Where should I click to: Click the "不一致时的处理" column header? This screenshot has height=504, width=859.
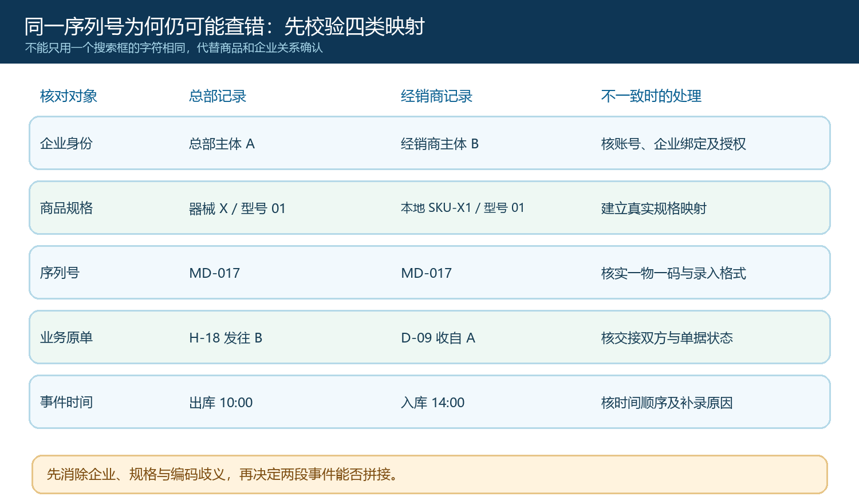pyautogui.click(x=651, y=96)
